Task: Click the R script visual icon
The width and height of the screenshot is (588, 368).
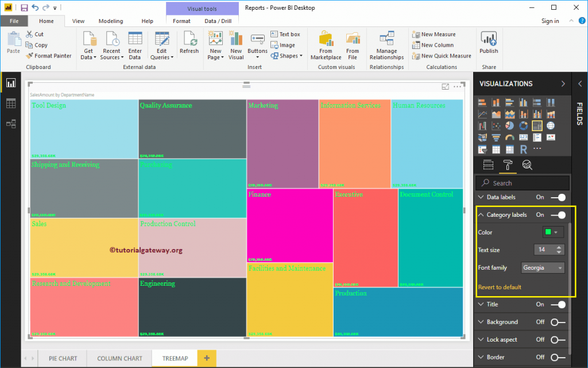Action: point(524,148)
